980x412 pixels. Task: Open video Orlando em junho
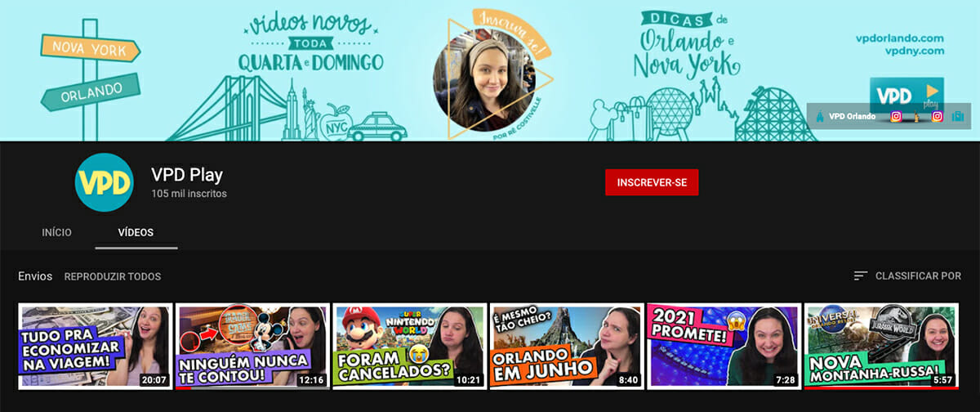[x=567, y=347]
